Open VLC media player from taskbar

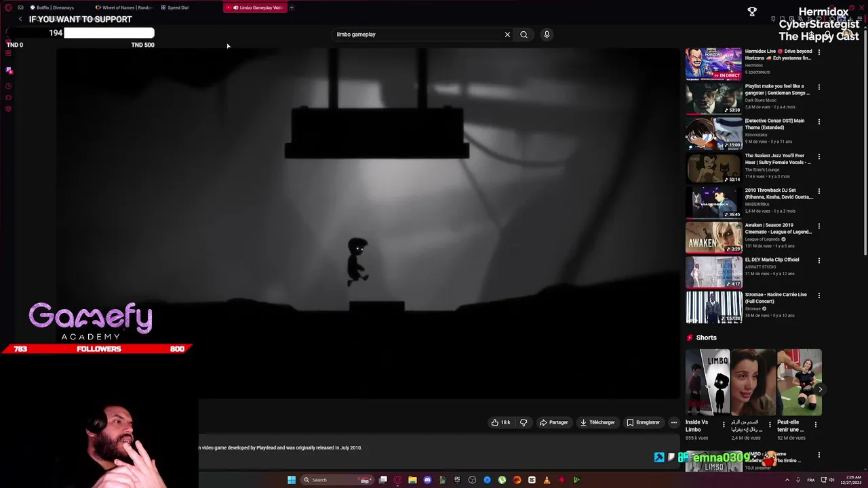pyautogui.click(x=547, y=480)
